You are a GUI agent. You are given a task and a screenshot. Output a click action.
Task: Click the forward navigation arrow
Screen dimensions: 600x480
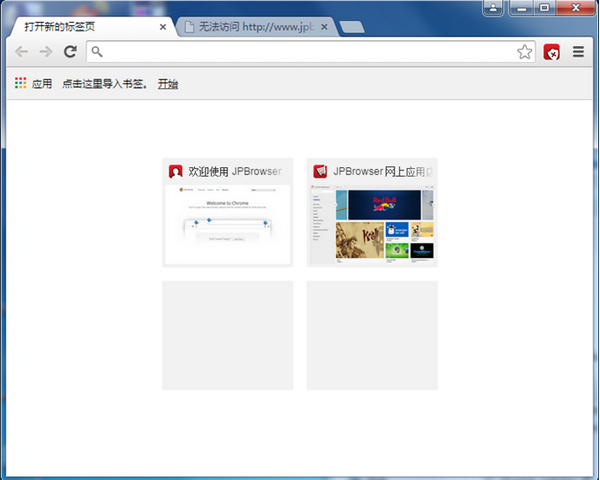(45, 52)
